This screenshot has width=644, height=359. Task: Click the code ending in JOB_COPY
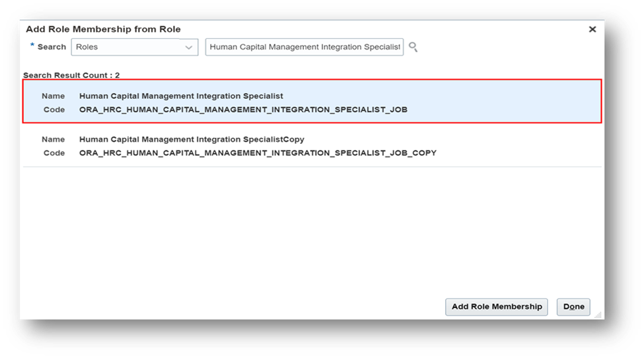coord(258,152)
